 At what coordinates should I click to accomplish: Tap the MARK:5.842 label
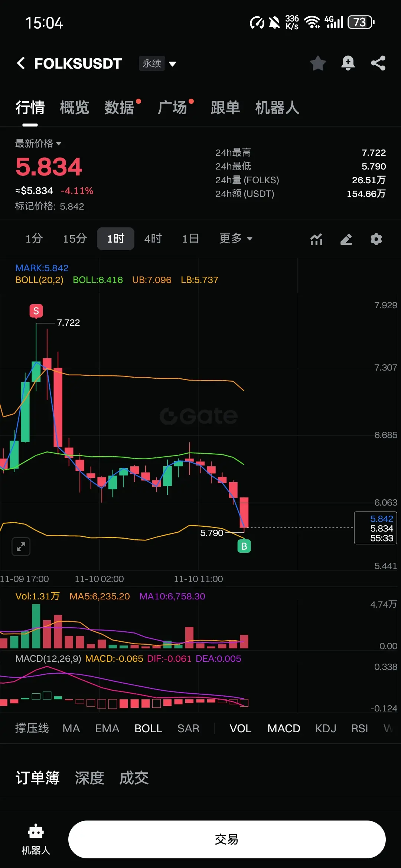[x=42, y=268]
